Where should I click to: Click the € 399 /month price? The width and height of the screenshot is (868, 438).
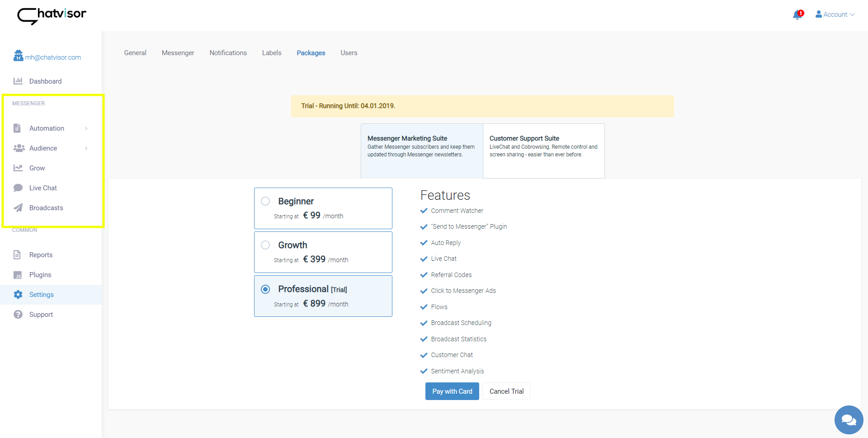(325, 259)
